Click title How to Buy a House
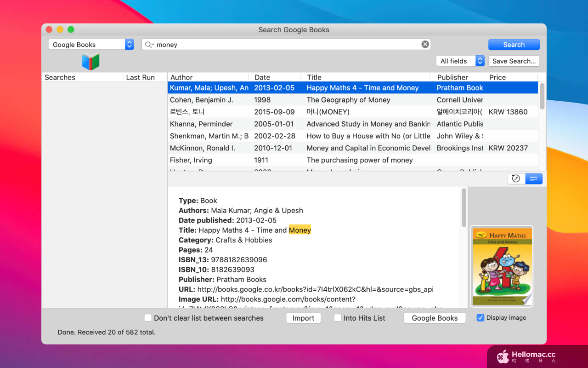Image resolution: width=588 pixels, height=368 pixels. pyautogui.click(x=368, y=136)
